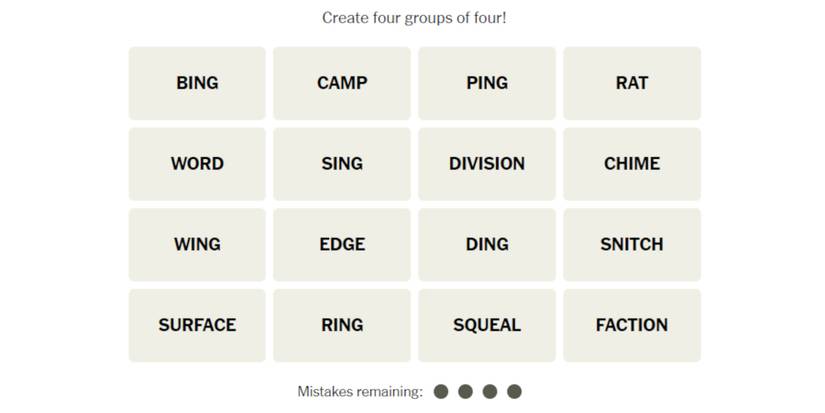Select the WORD tile
The height and width of the screenshot is (413, 825).
click(197, 164)
